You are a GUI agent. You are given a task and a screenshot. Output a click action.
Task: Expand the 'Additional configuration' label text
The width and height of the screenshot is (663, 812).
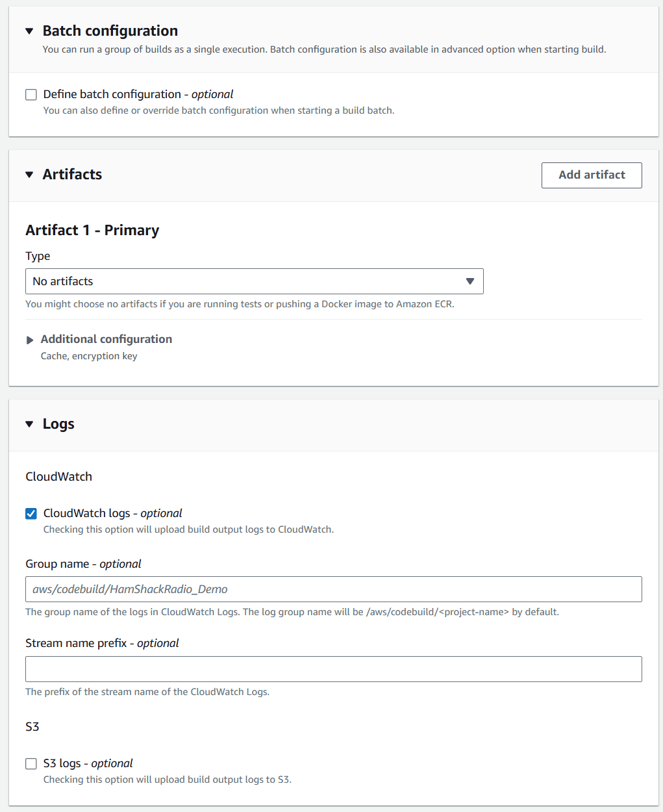click(106, 339)
